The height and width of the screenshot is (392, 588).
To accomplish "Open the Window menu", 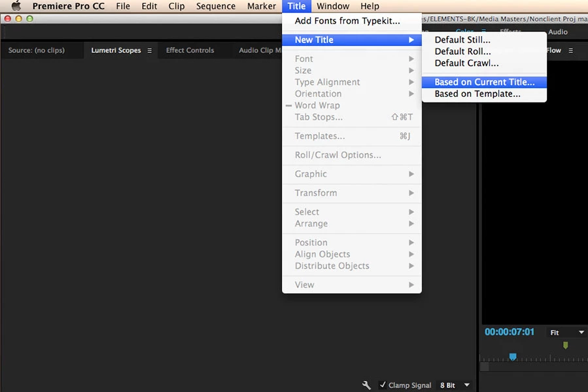I will [x=333, y=6].
